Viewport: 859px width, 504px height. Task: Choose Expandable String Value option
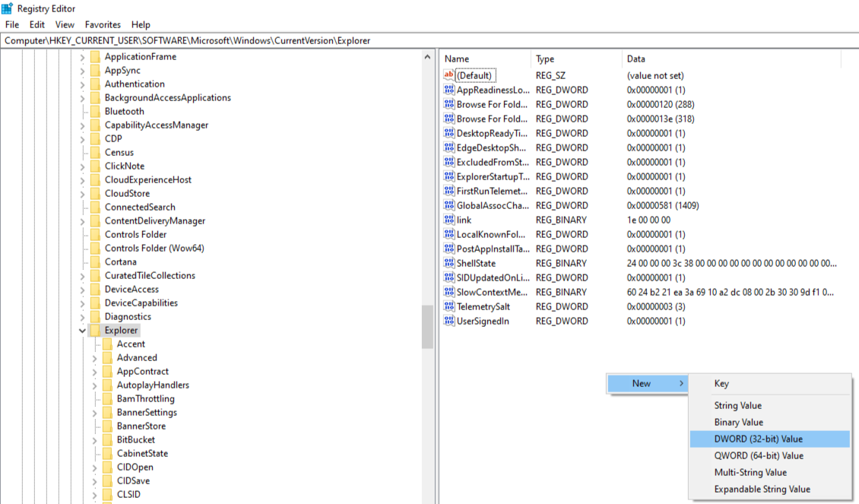pos(770,490)
